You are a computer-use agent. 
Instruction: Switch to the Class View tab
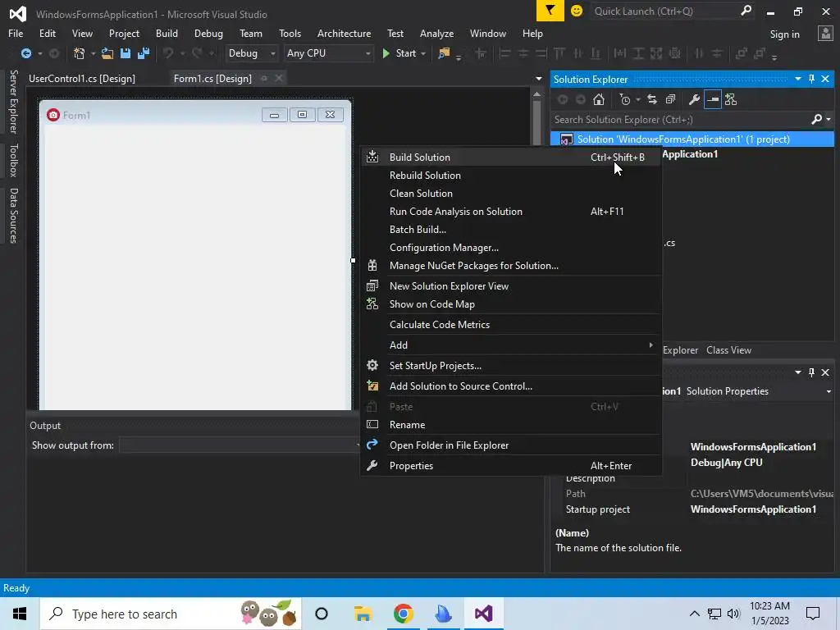coord(728,349)
